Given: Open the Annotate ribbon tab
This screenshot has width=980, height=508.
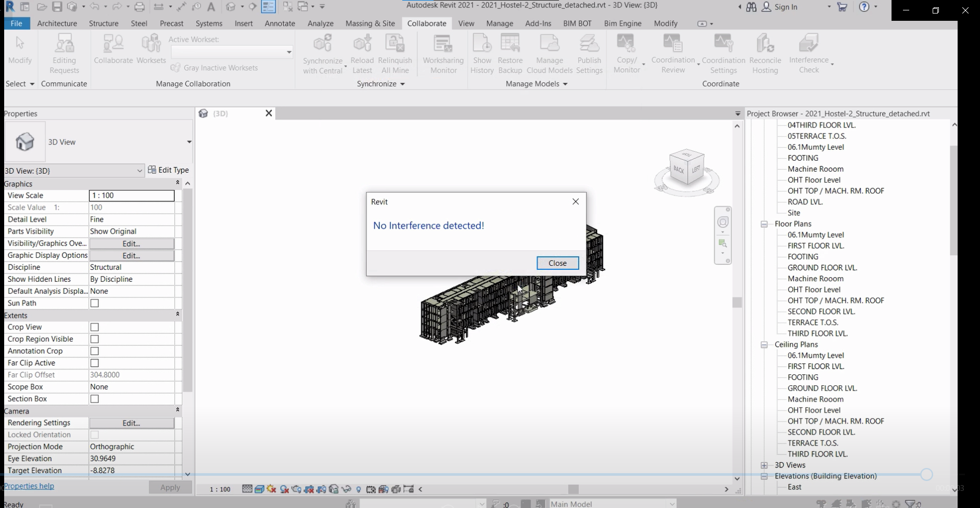Looking at the screenshot, I should [279, 23].
